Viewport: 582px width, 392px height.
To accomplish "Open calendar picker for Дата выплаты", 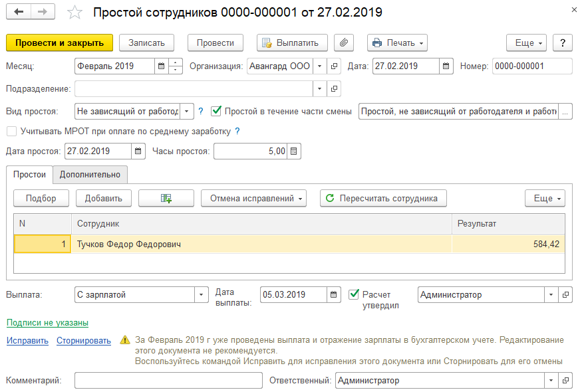I will coord(334,295).
